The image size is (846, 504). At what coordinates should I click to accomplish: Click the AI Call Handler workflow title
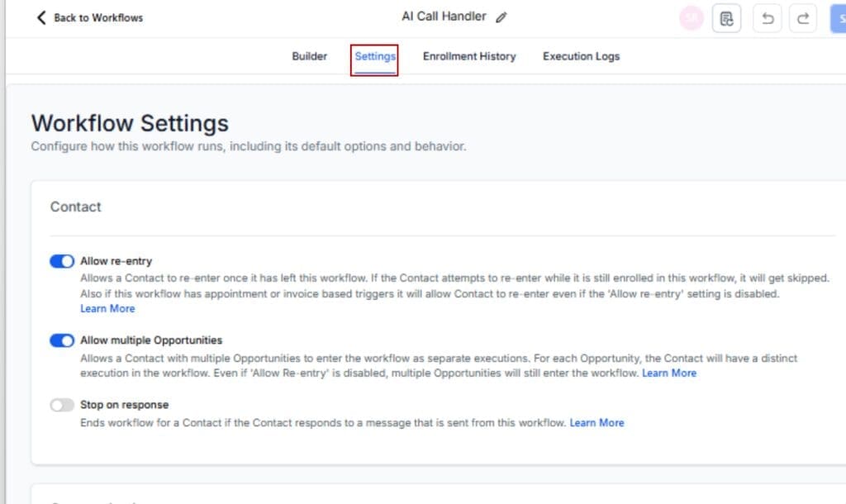[x=442, y=16]
